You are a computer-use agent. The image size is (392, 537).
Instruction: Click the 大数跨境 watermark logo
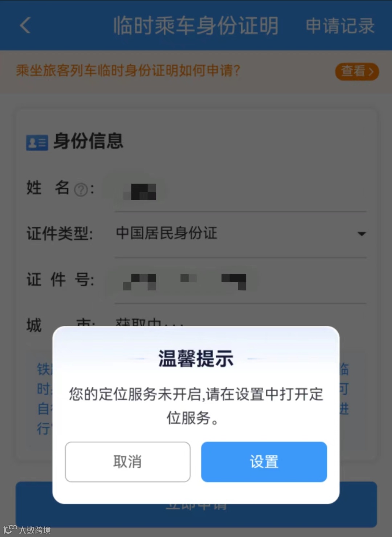pos(27,529)
